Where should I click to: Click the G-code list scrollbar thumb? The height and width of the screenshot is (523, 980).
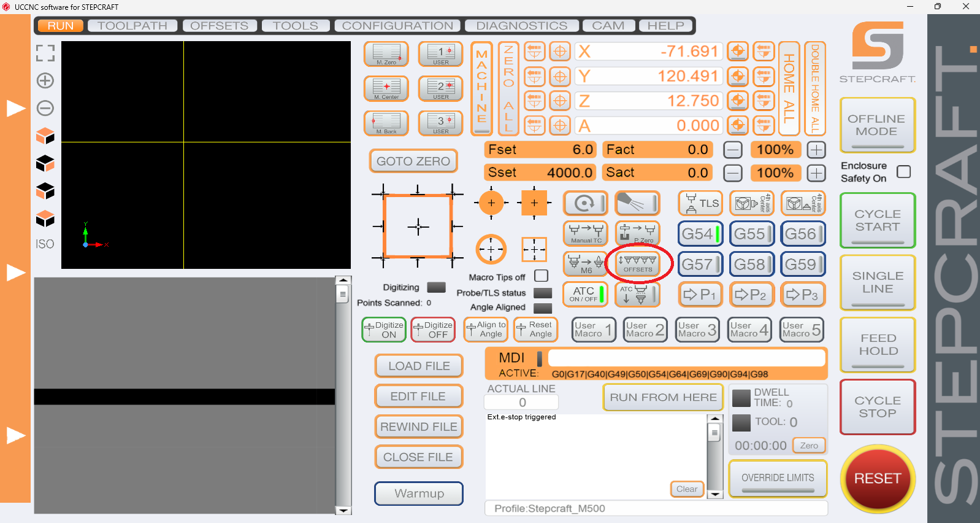pos(343,295)
